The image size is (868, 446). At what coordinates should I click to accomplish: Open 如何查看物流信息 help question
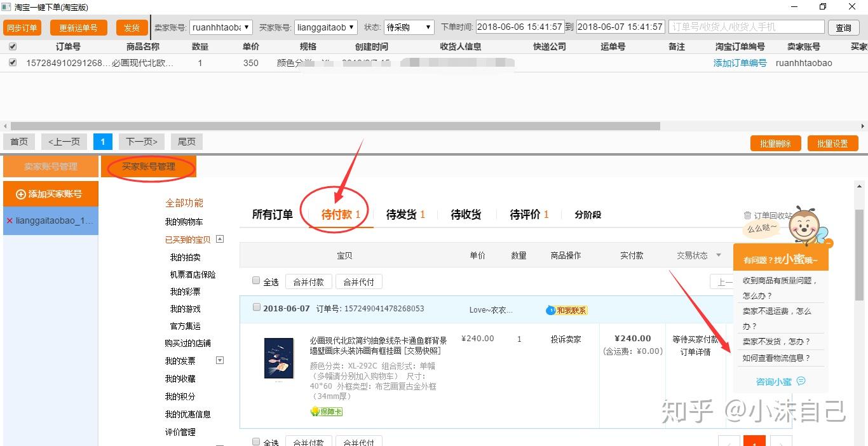point(776,358)
